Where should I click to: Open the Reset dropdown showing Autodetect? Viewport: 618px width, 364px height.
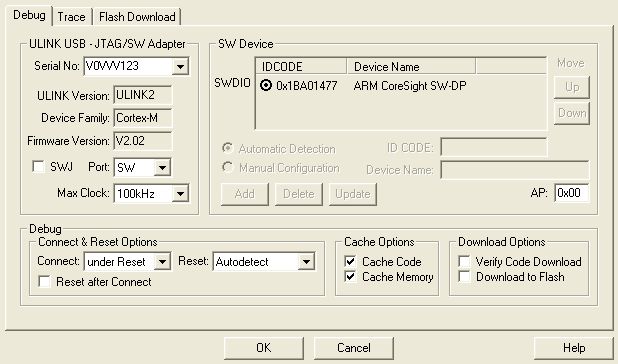pyautogui.click(x=306, y=262)
